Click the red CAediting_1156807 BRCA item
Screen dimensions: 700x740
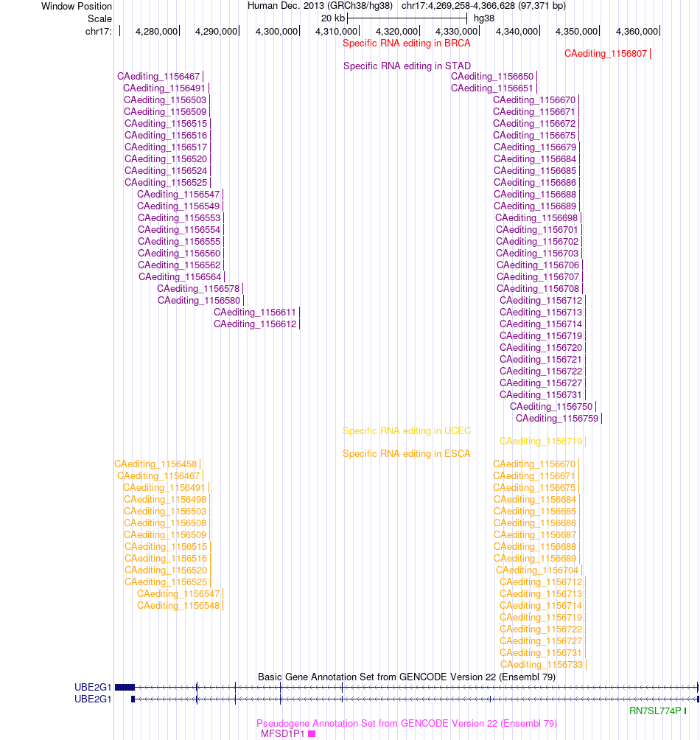[x=605, y=54]
